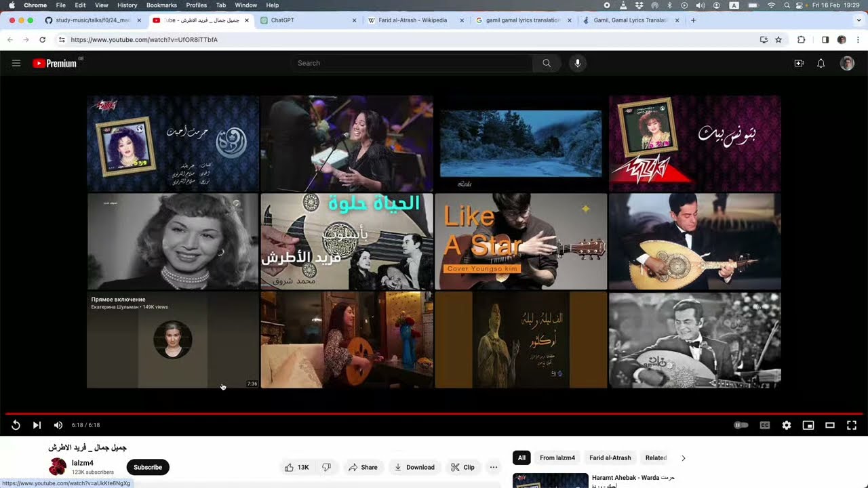Screen dimensions: 868x488
Task: Open a new browser tab
Action: pyautogui.click(x=693, y=20)
